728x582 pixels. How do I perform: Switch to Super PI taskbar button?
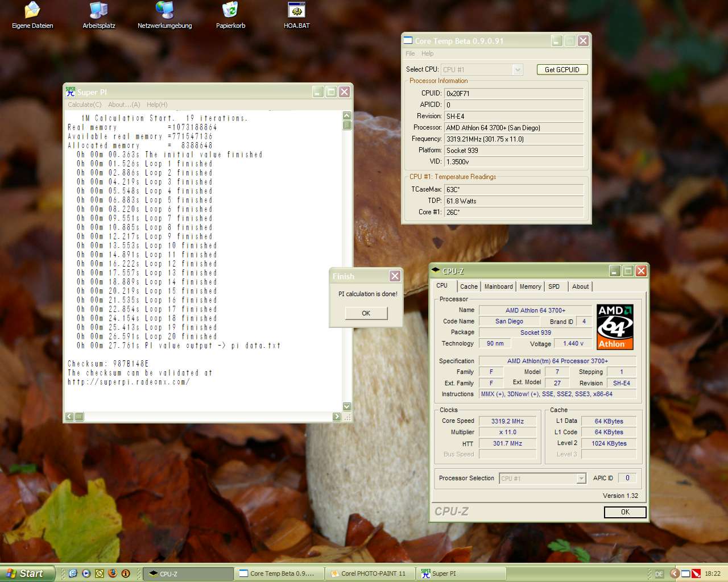(461, 573)
